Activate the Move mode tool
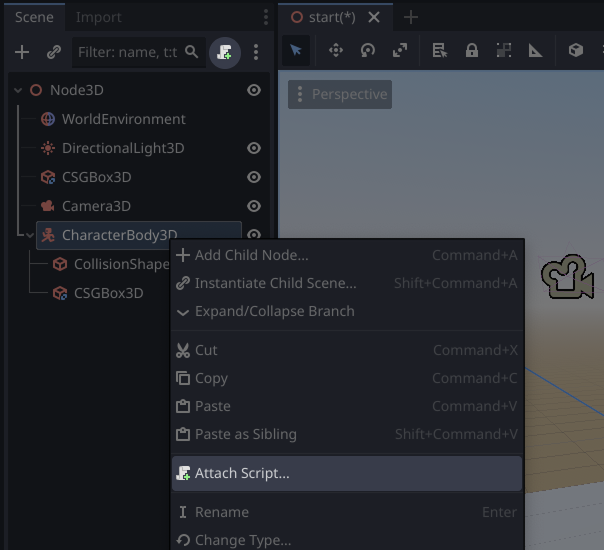This screenshot has height=550, width=604. [x=336, y=51]
